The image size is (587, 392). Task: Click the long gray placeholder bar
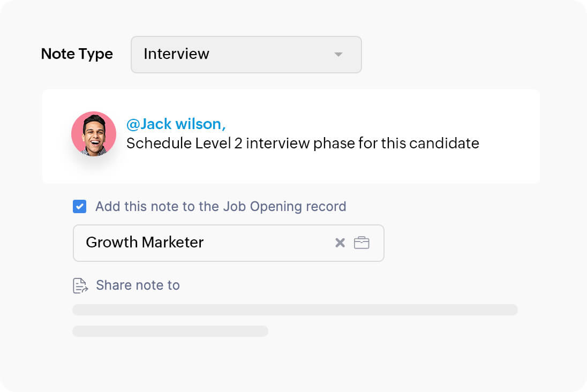(295, 310)
